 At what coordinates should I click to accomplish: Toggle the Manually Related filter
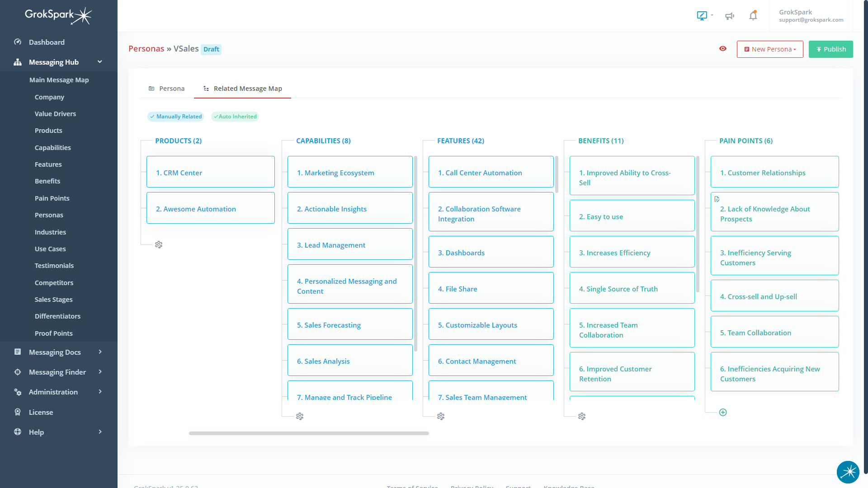[175, 117]
